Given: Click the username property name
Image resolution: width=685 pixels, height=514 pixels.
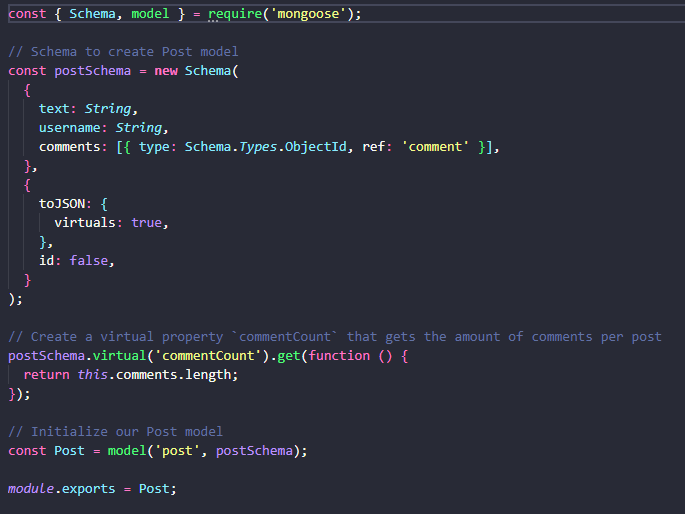Looking at the screenshot, I should 69,128.
